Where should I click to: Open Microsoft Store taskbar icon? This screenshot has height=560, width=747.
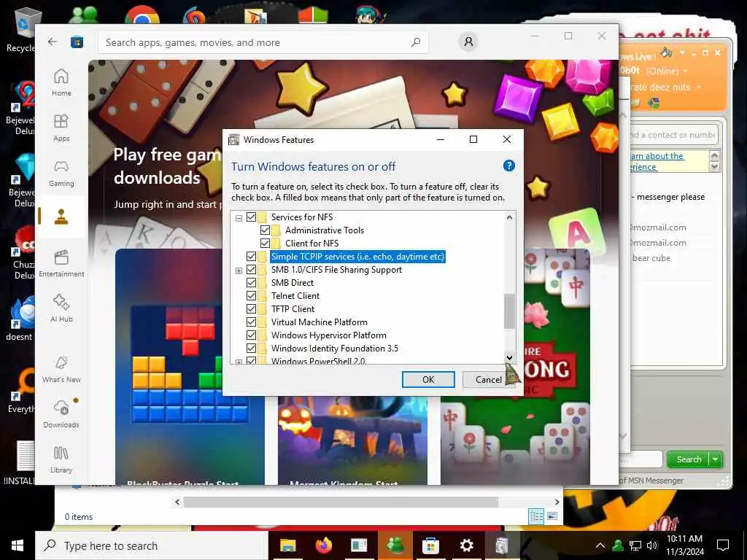(430, 545)
